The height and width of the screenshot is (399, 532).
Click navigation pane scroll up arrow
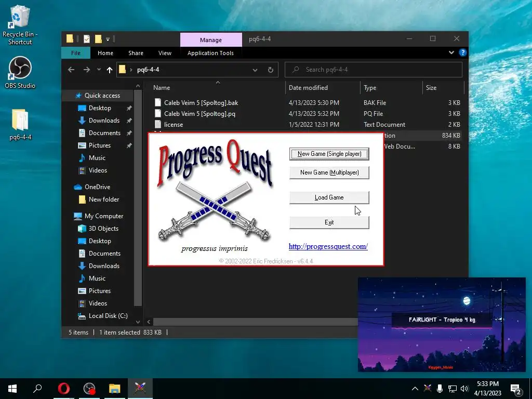[x=138, y=86]
